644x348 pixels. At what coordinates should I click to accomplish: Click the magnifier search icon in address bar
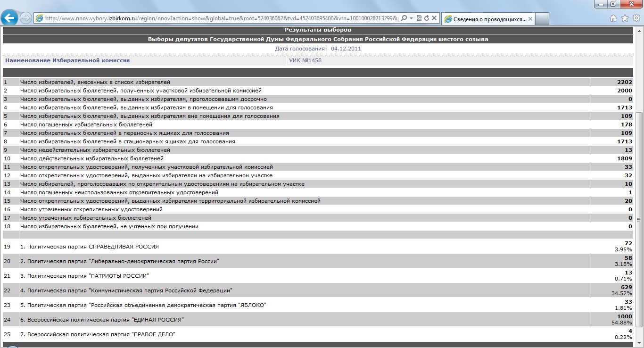click(404, 18)
